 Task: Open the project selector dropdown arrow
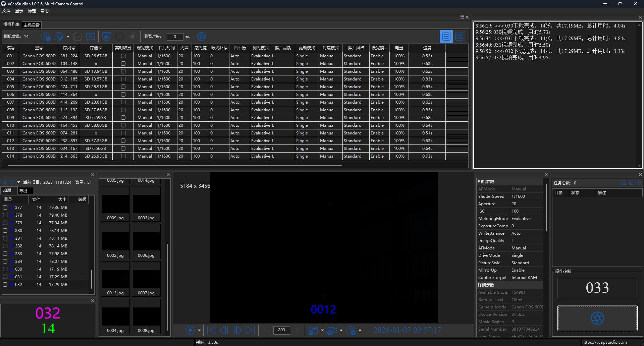(x=18, y=182)
